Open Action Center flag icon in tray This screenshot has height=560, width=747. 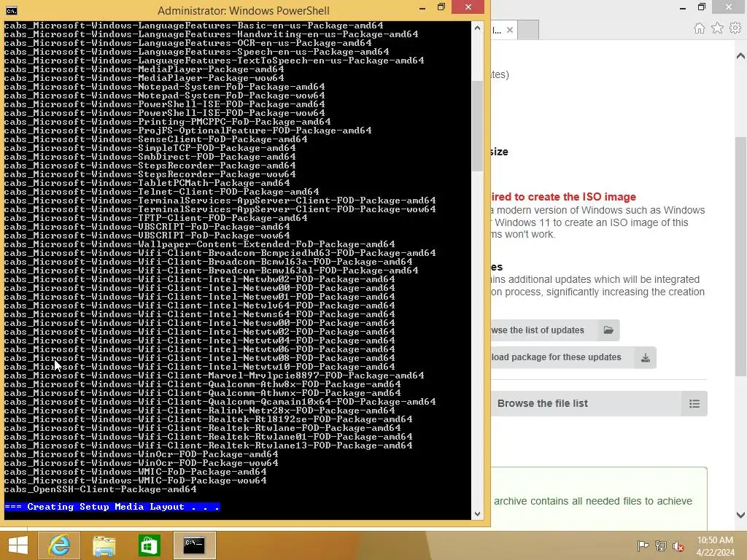pyautogui.click(x=643, y=545)
